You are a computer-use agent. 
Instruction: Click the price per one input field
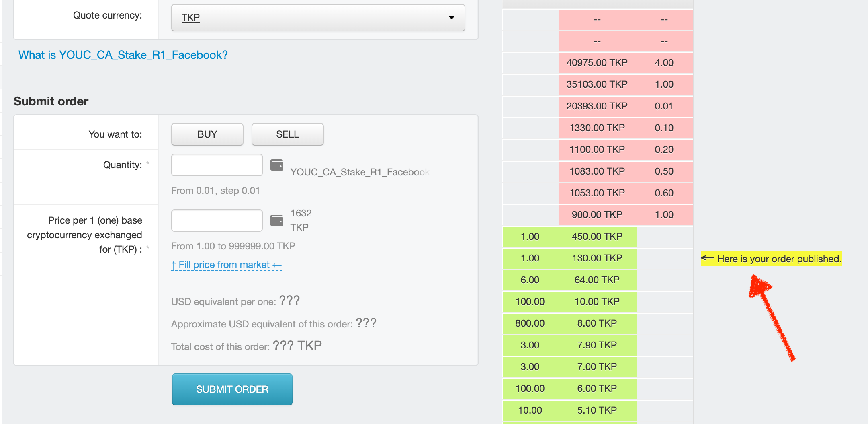point(217,220)
